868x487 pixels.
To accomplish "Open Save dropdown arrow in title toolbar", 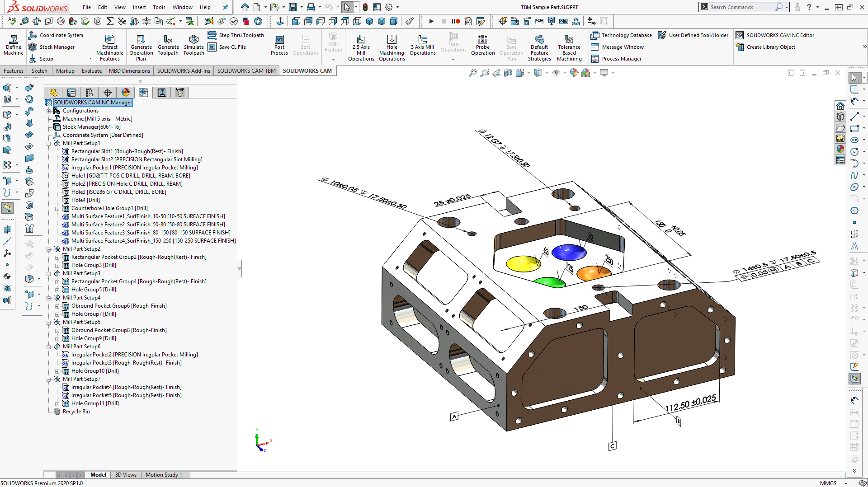I will (301, 7).
